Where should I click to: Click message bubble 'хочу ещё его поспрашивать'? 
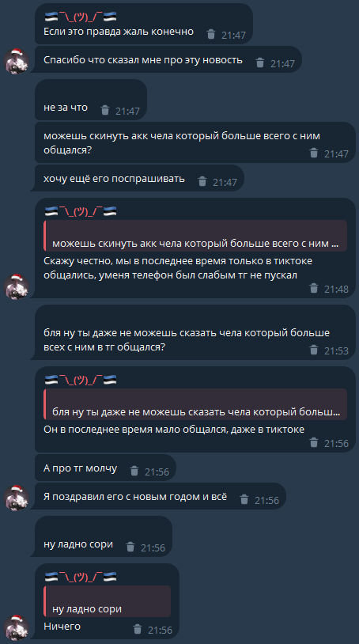pyautogui.click(x=139, y=178)
